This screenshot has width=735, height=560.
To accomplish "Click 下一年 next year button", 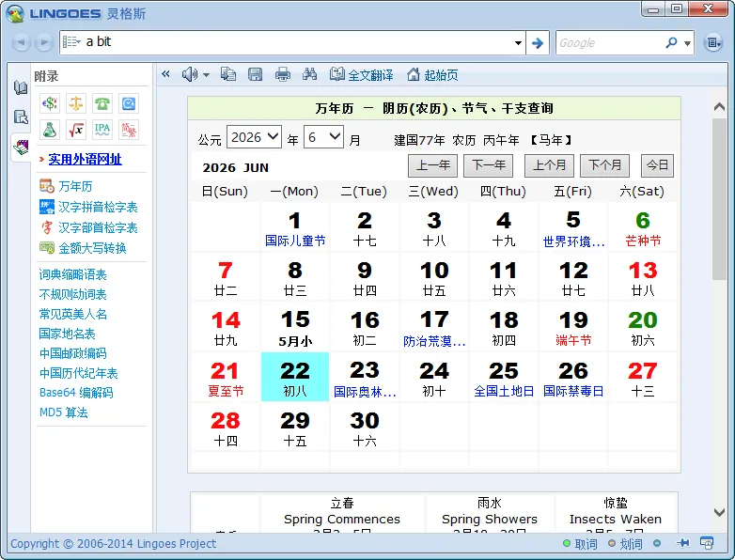I will point(489,165).
